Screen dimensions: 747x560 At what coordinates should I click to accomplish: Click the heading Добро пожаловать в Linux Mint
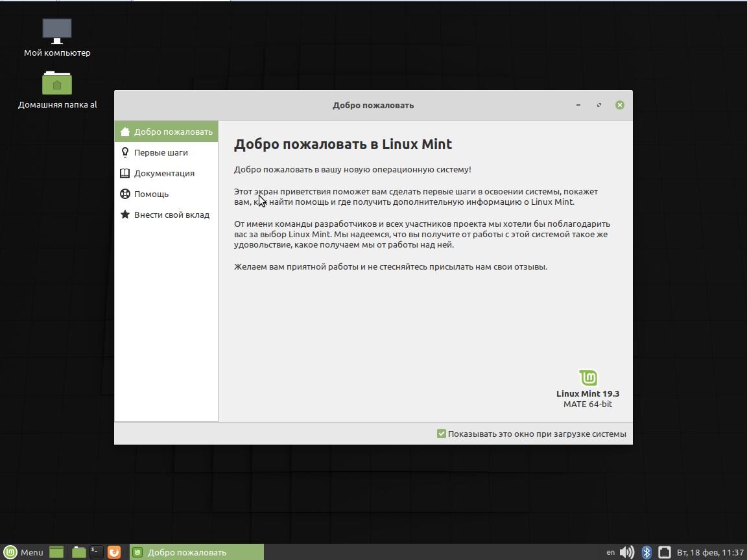343,145
